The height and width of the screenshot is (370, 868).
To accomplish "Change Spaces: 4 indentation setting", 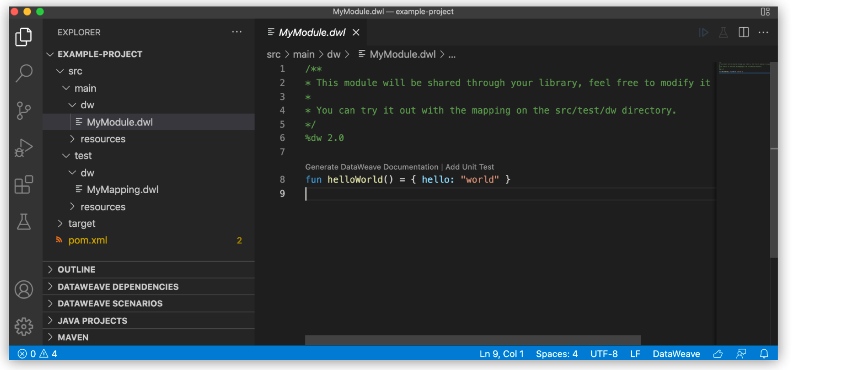I will [557, 353].
